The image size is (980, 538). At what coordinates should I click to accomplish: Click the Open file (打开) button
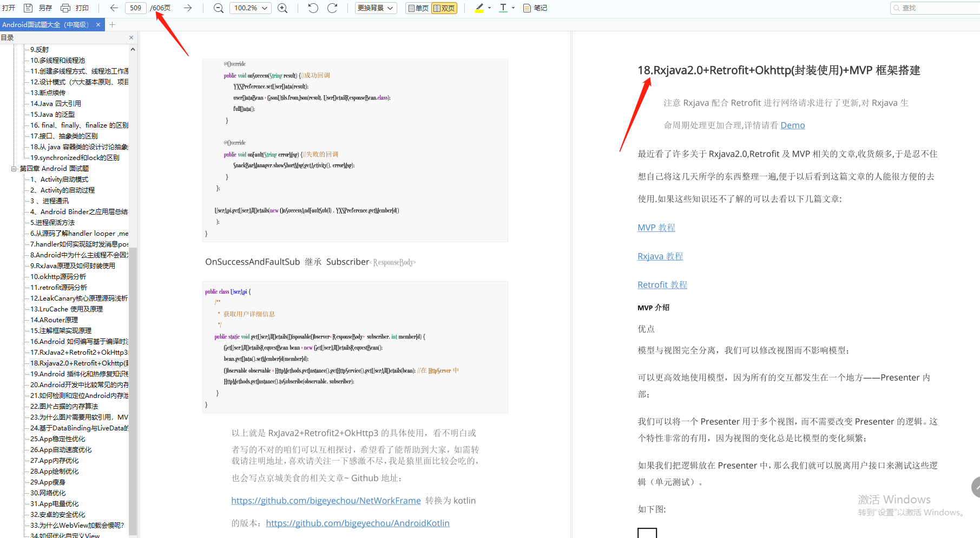tap(8, 8)
